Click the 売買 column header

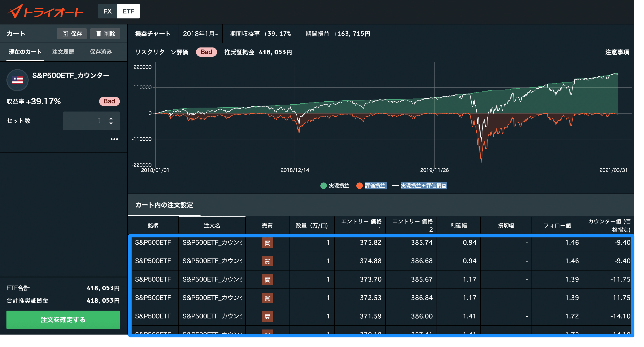point(267,226)
